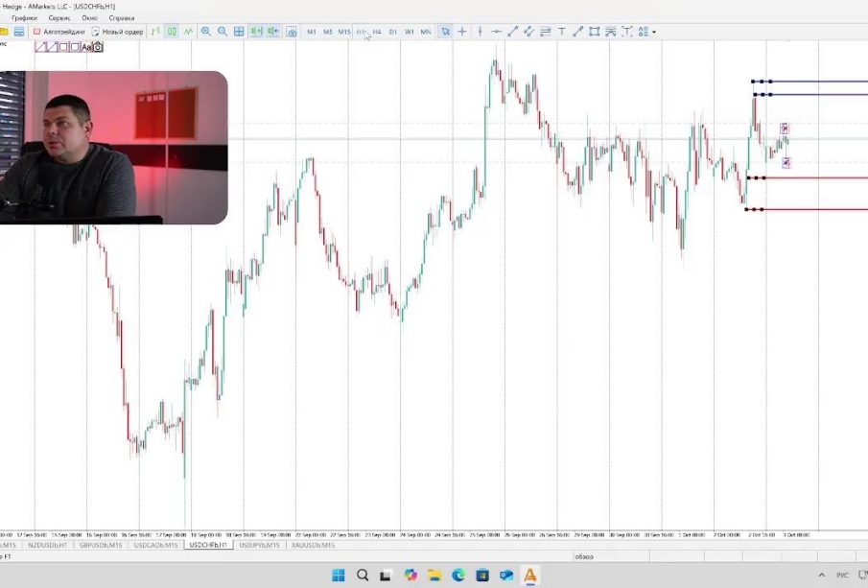Select the crosshair cursor tool
Screen dimensions: 868x588
click(x=462, y=32)
